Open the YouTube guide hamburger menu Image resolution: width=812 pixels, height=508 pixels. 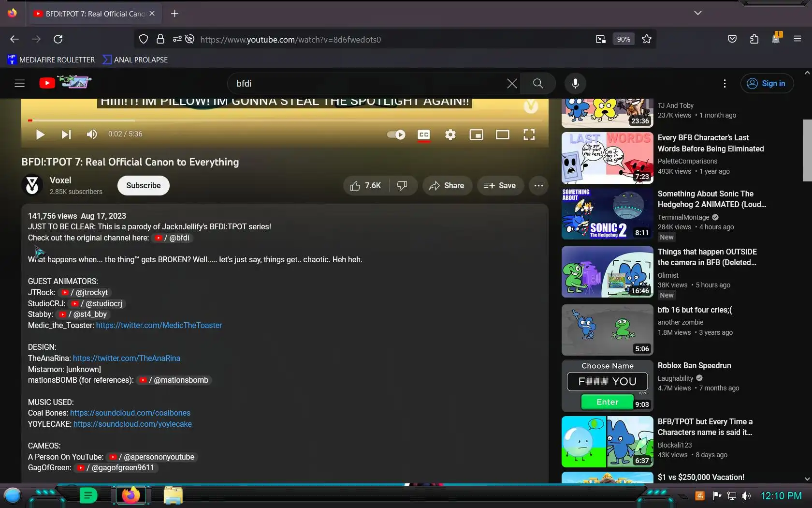click(x=19, y=83)
